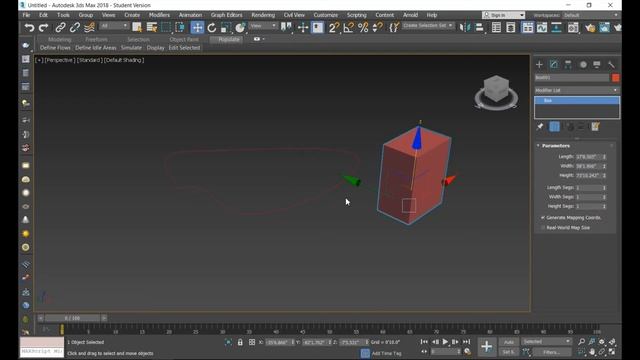The height and width of the screenshot is (360, 640).
Task: Activate Bind to Space Warp tool
Action: [x=89, y=27]
